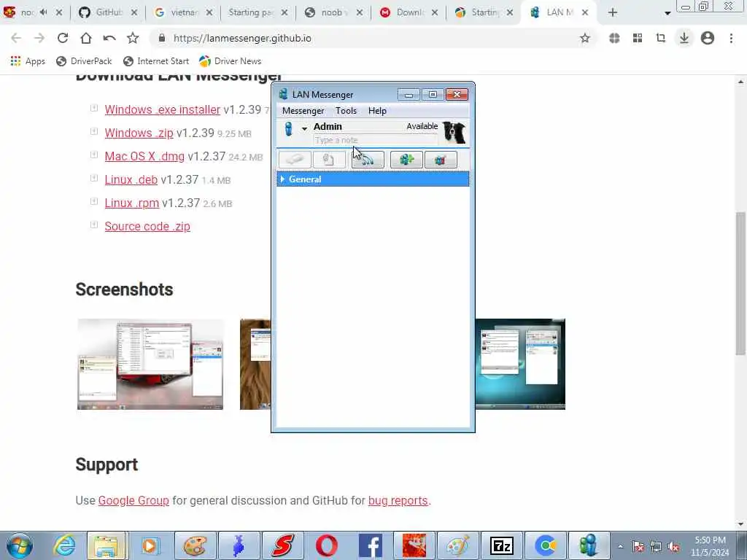Download the Linux .deb package
The height and width of the screenshot is (560, 747).
(x=131, y=179)
